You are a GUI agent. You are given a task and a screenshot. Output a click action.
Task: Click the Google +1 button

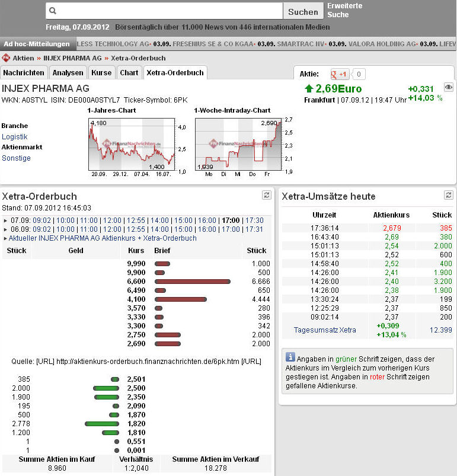pos(340,74)
